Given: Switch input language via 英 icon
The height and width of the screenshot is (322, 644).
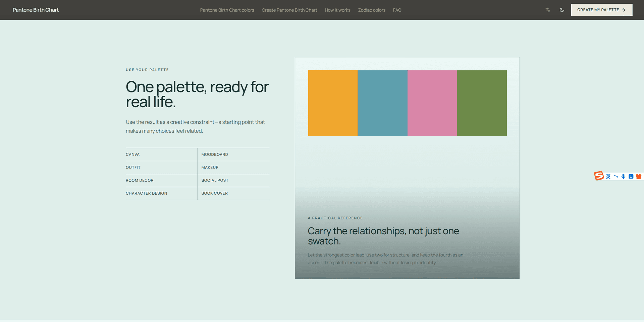Looking at the screenshot, I should [608, 177].
